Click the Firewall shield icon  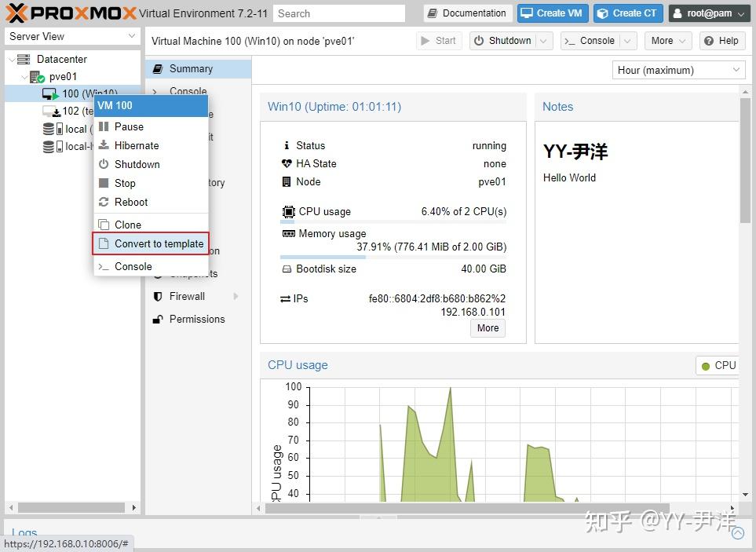click(158, 297)
